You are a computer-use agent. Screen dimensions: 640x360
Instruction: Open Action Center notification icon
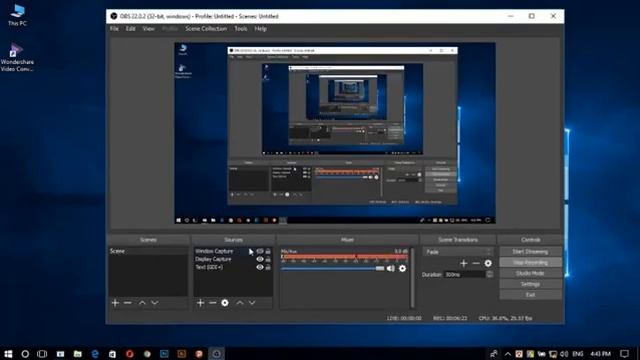tap(624, 354)
